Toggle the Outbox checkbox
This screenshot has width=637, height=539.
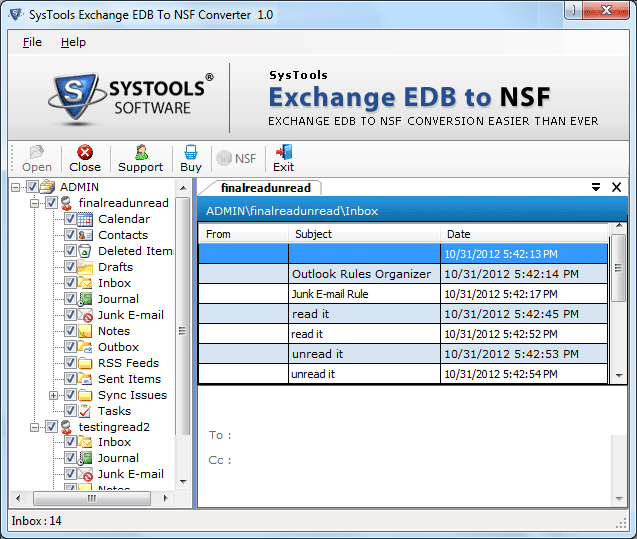point(70,347)
